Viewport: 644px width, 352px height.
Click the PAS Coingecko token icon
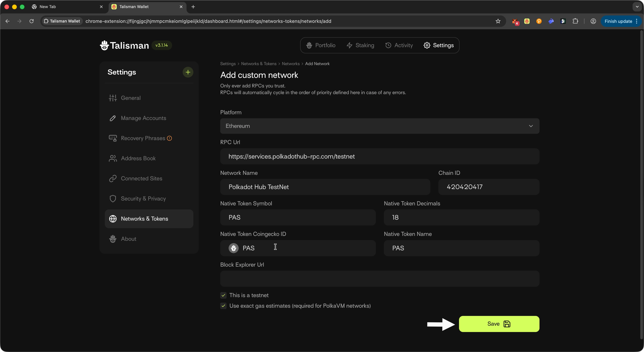(x=233, y=248)
